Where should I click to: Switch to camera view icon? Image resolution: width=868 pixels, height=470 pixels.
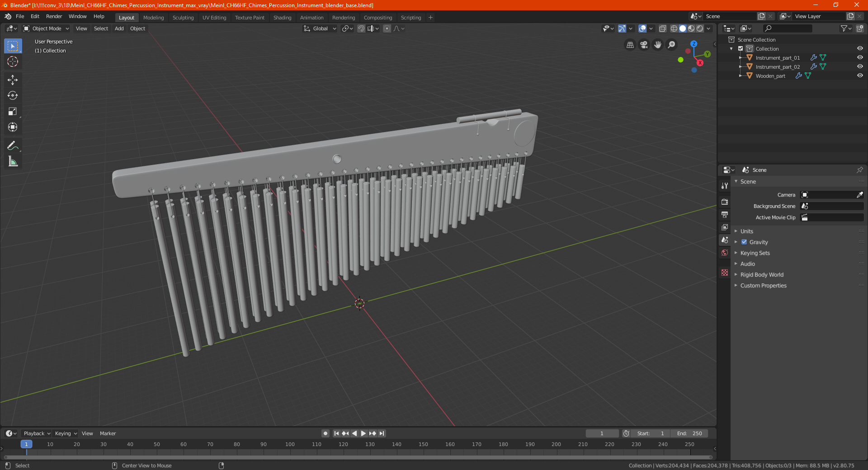pyautogui.click(x=644, y=45)
